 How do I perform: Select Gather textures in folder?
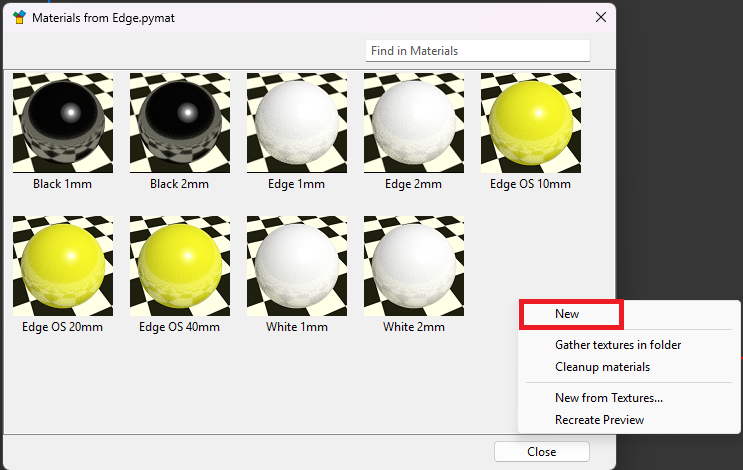coord(618,345)
